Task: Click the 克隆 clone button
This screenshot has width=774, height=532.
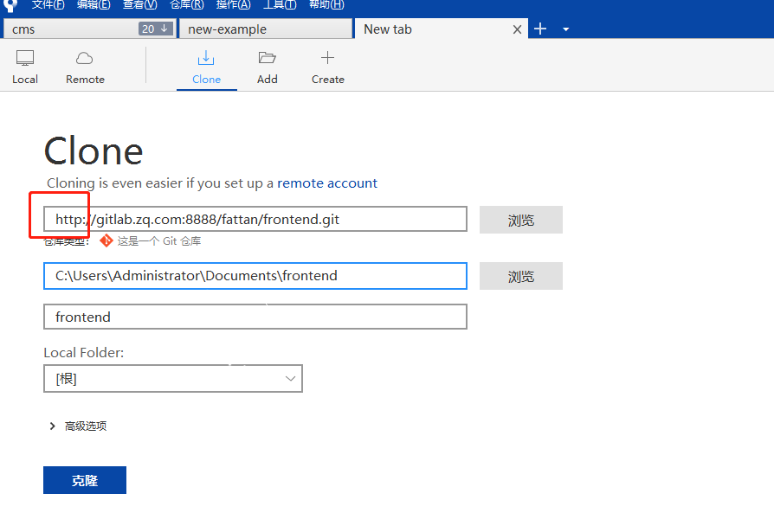Action: coord(85,480)
